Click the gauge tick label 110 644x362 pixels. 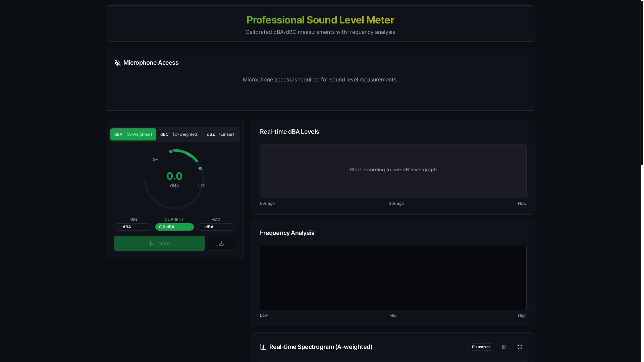tap(201, 186)
